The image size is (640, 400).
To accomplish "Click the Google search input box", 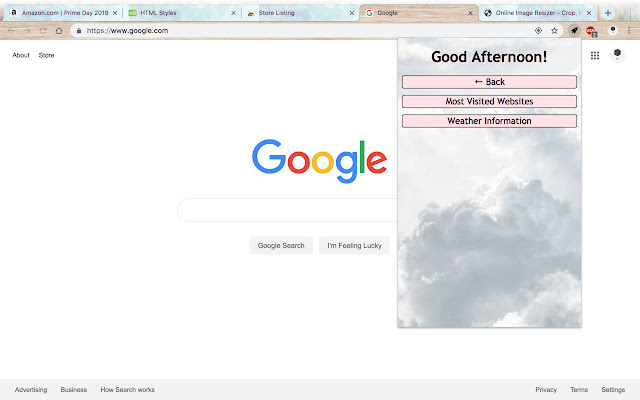I will (x=287, y=210).
